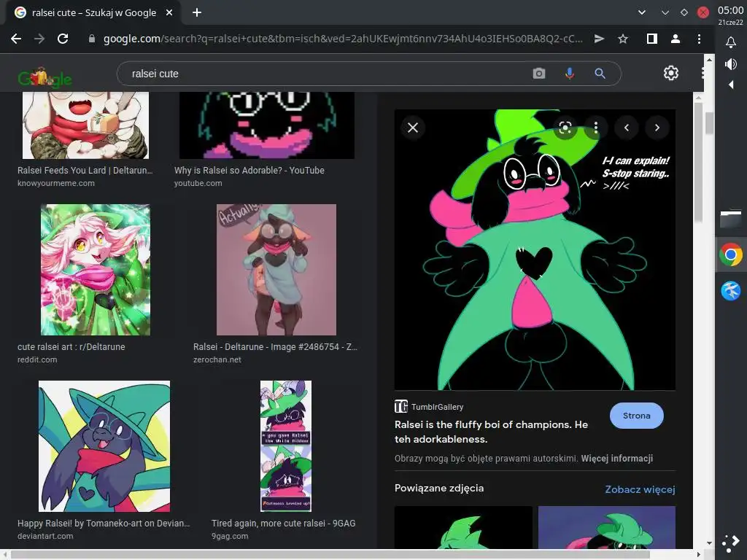The image size is (747, 560).
Task: Search by image using the camera icon
Action: [x=539, y=74]
